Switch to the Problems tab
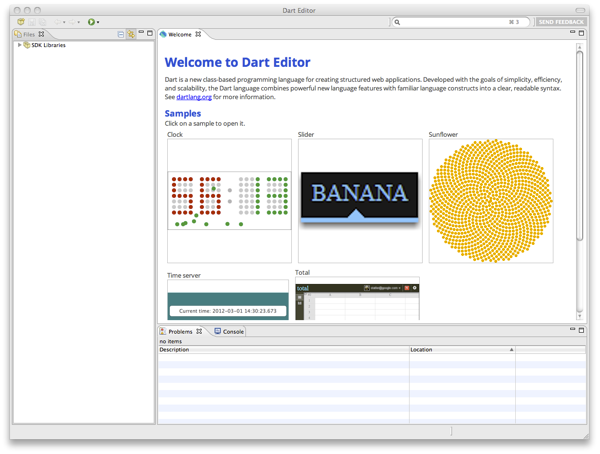This screenshot has height=454, width=600. pyautogui.click(x=180, y=332)
